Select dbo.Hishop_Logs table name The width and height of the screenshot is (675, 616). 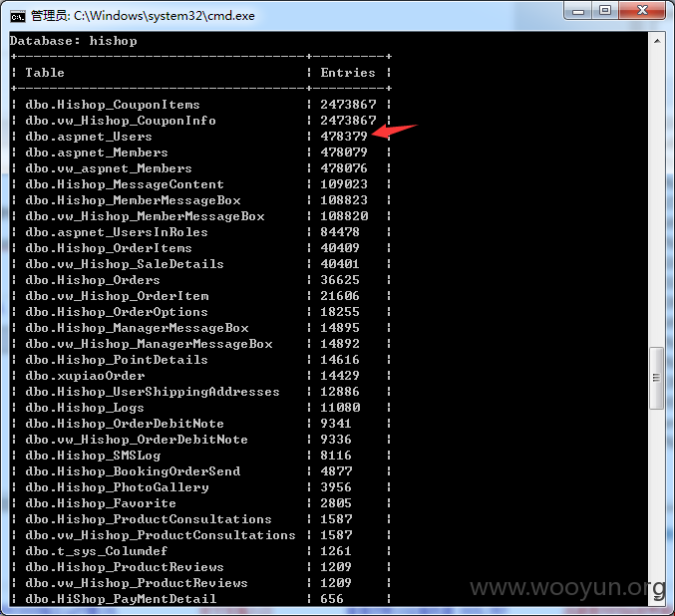tap(85, 408)
